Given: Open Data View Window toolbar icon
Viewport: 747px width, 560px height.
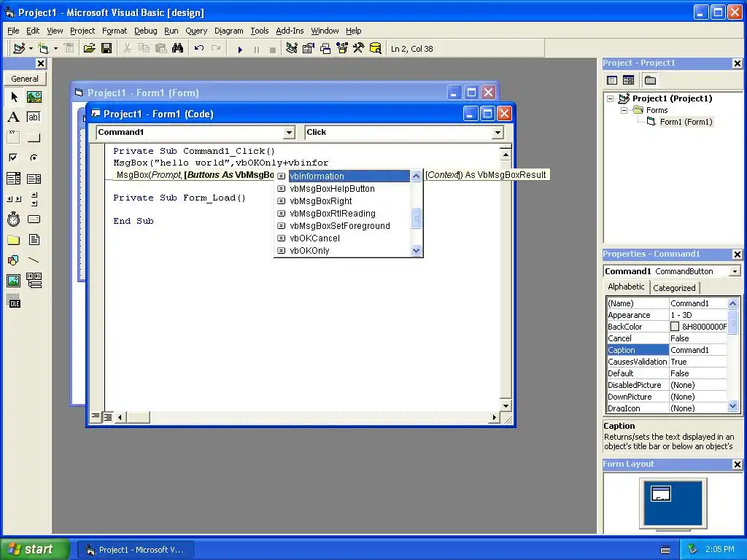Looking at the screenshot, I should (x=376, y=48).
